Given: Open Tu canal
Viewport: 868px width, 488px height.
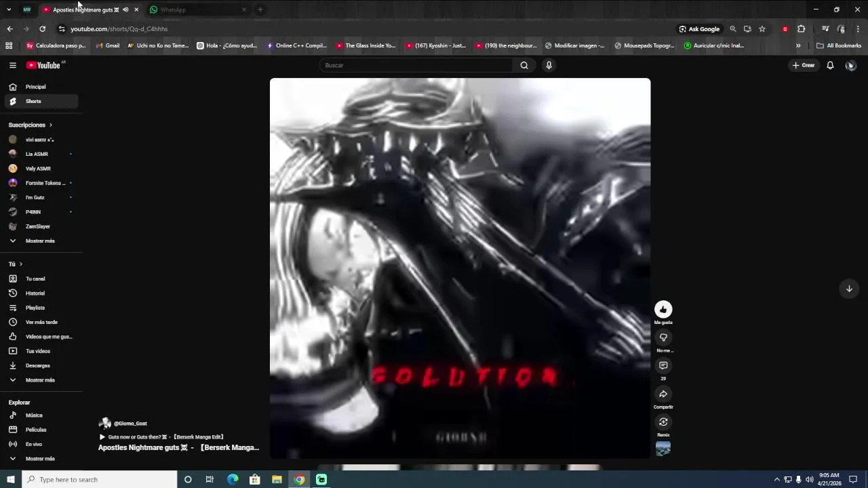Looking at the screenshot, I should (x=41, y=279).
